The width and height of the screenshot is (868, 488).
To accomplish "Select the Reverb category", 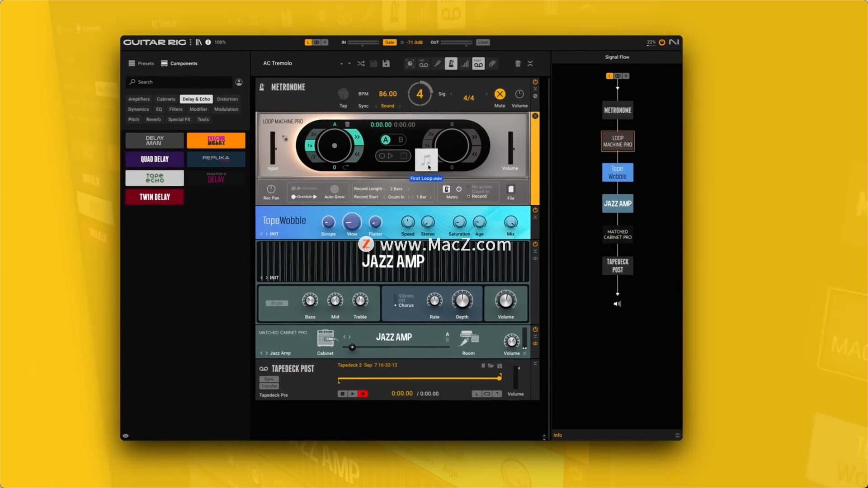I will [153, 120].
